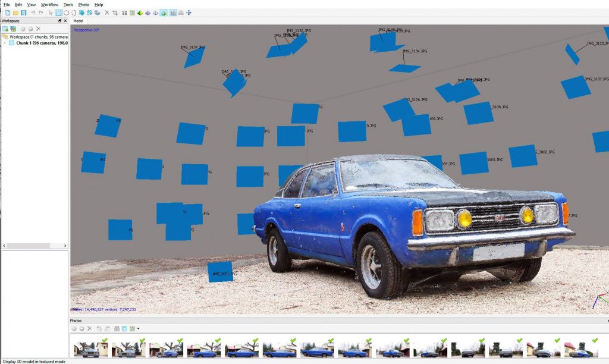Open the Tools menu
The width and height of the screenshot is (609, 364).
68,4
